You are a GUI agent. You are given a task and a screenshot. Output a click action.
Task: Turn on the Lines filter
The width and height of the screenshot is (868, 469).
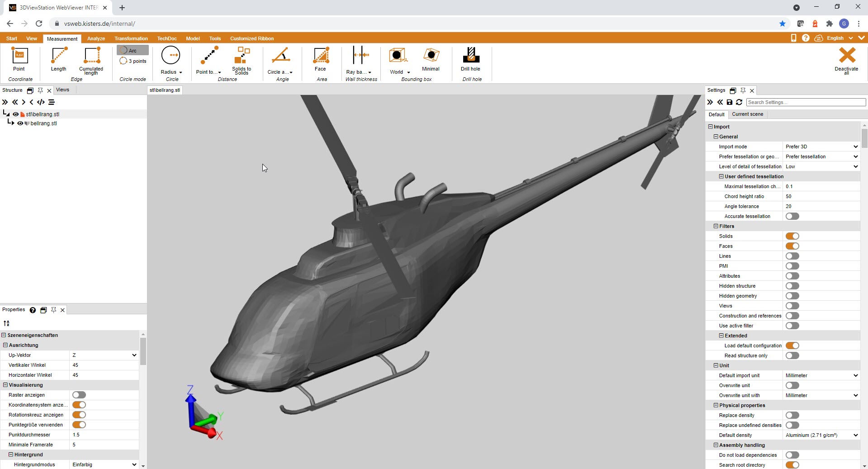tap(792, 256)
